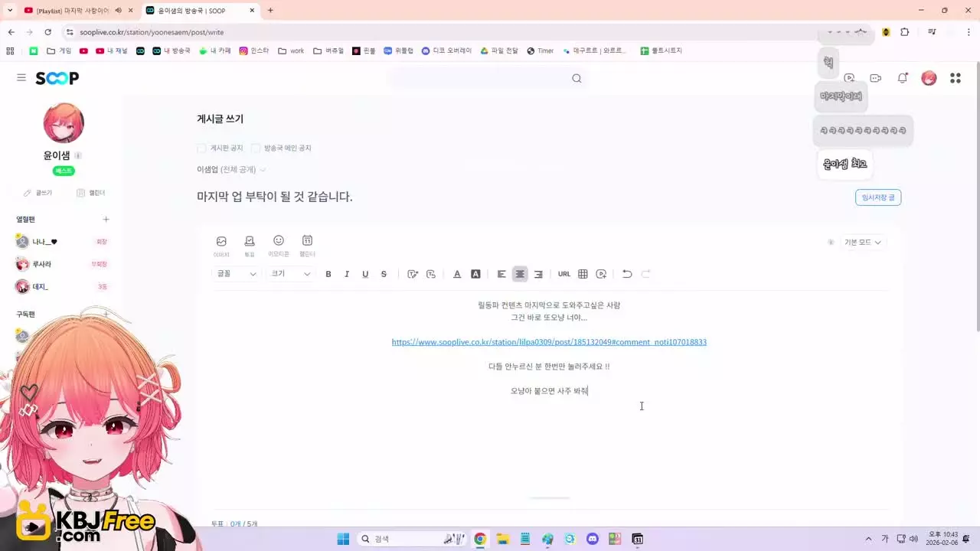This screenshot has height=551, width=980.
Task: Open a new browser tab
Action: click(x=270, y=11)
